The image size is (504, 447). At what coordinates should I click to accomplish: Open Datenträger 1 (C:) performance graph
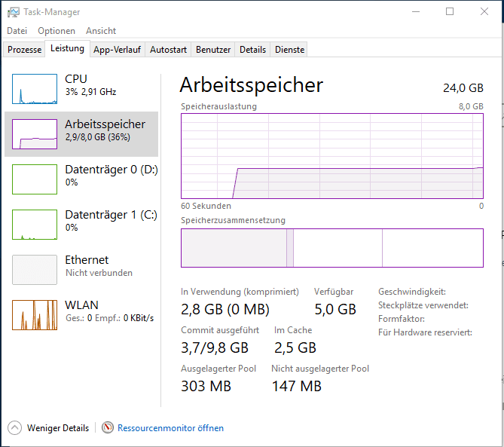[35, 225]
